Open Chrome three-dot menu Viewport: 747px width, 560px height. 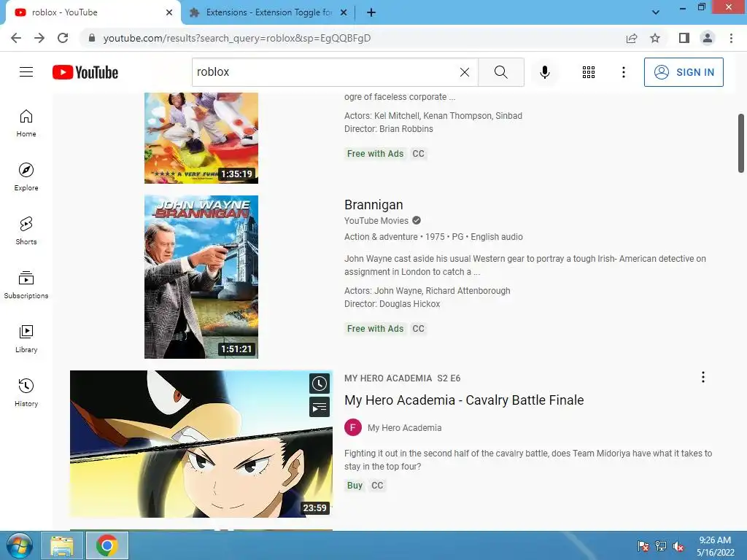[731, 38]
